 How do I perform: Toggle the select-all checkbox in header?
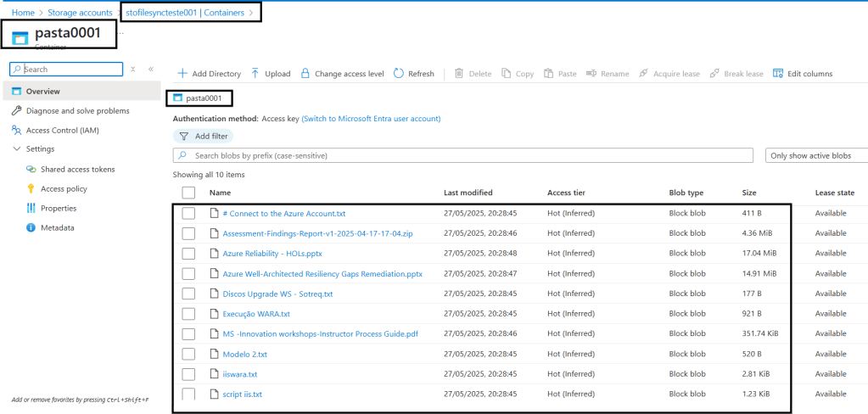point(188,193)
